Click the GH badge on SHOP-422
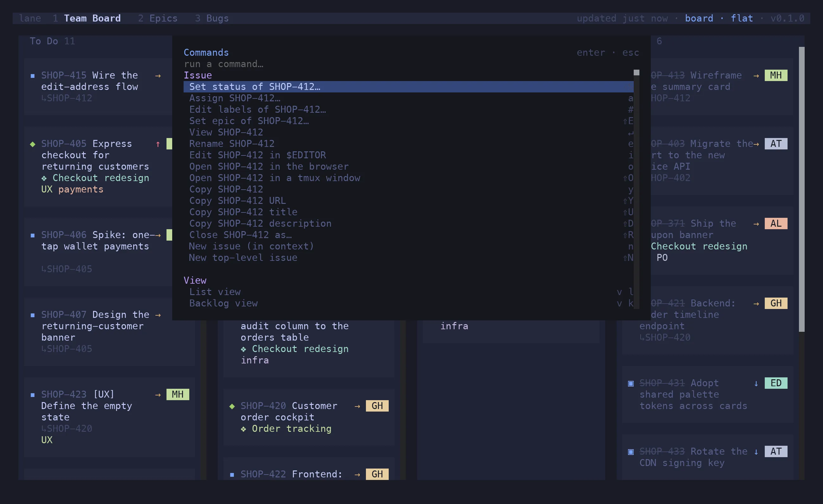 pyautogui.click(x=377, y=474)
